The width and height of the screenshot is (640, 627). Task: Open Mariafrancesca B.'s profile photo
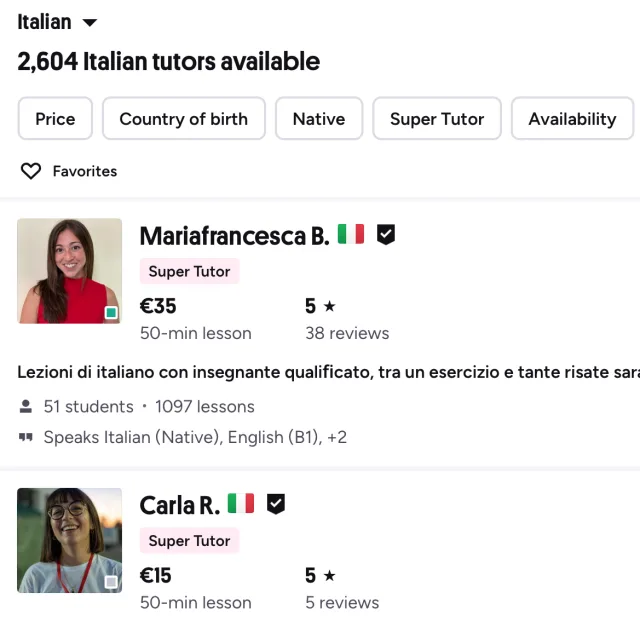[69, 271]
